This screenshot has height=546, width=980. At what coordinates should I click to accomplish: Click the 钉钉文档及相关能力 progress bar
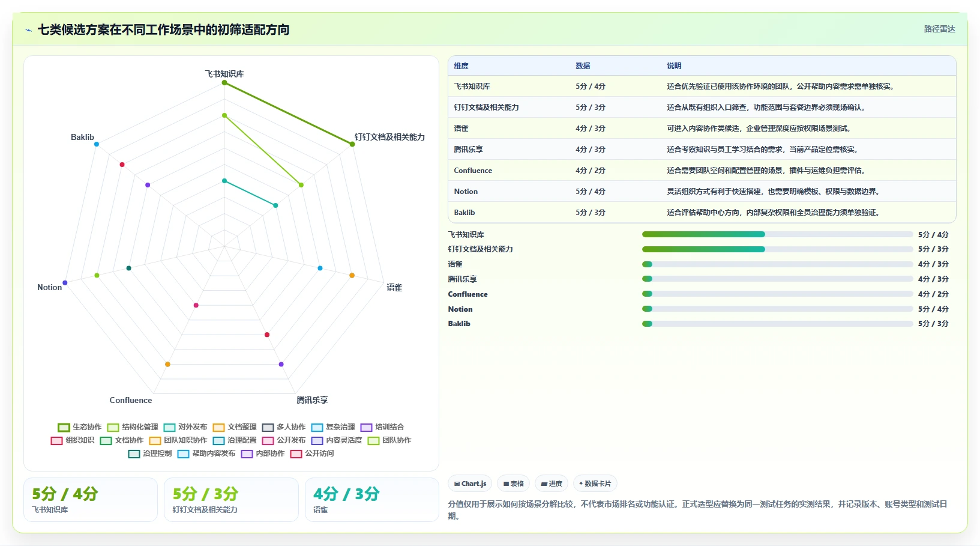[777, 249]
